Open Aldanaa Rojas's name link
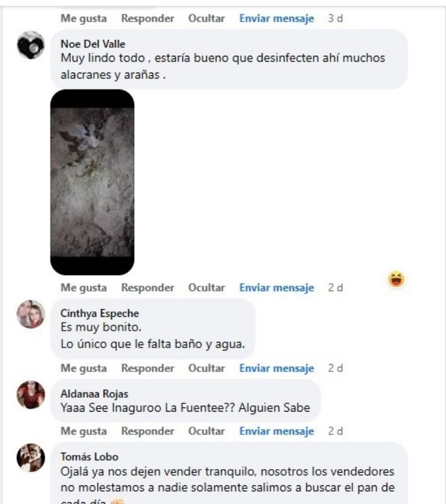The height and width of the screenshot is (504, 446). click(95, 394)
